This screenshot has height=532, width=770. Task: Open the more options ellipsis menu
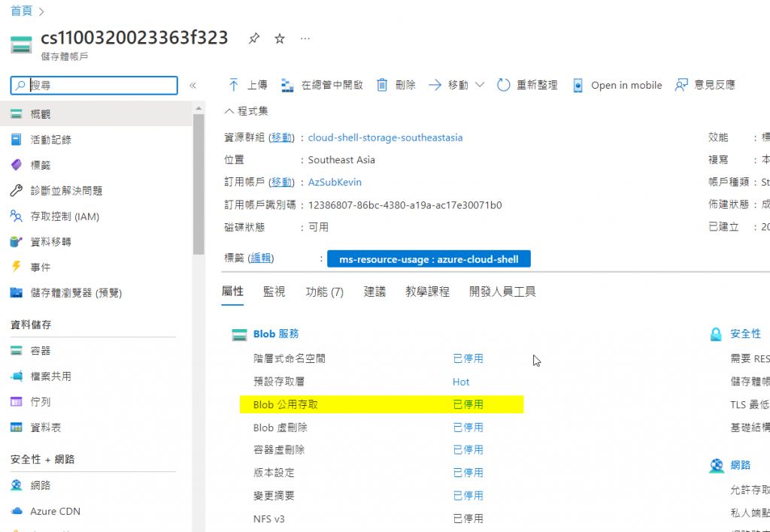tap(305, 39)
